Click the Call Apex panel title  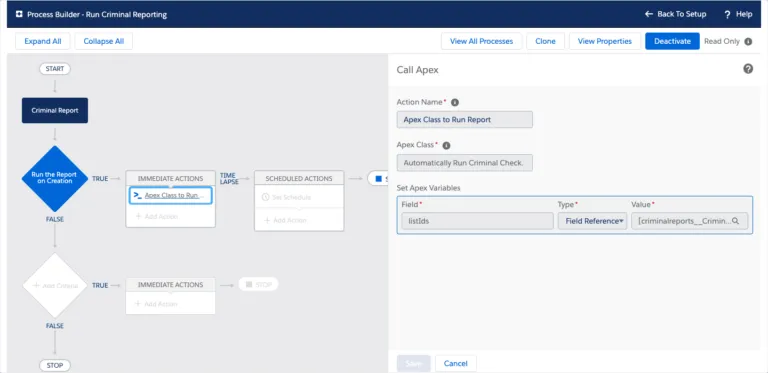(417, 70)
